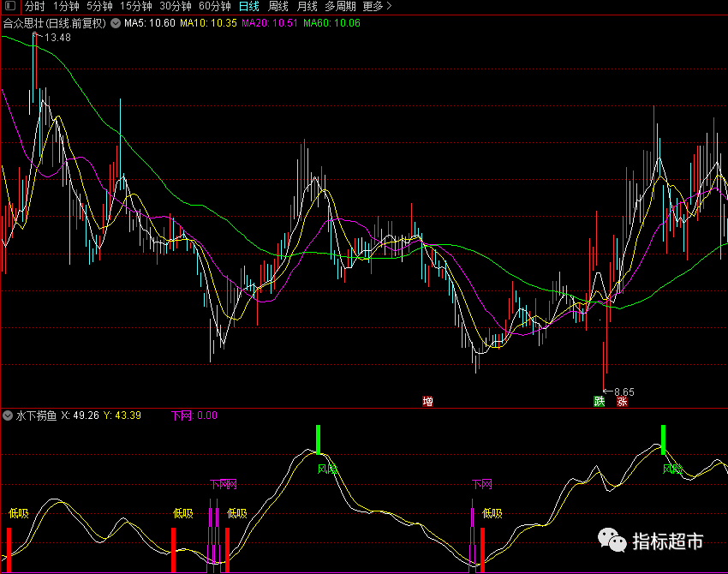Click the MA10: 10.35 indicator label
The image size is (728, 574).
coord(208,23)
